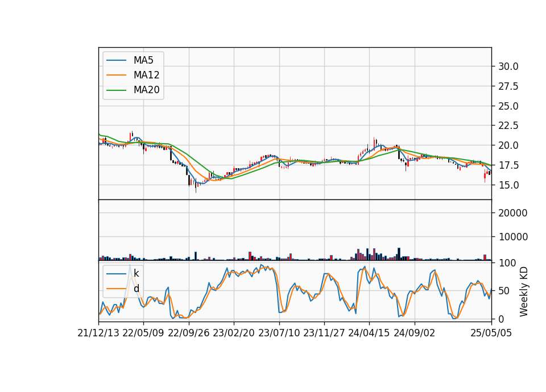Click the 23/02/20 date label
Image resolution: width=546 pixels, height=392 pixels.
(234, 333)
